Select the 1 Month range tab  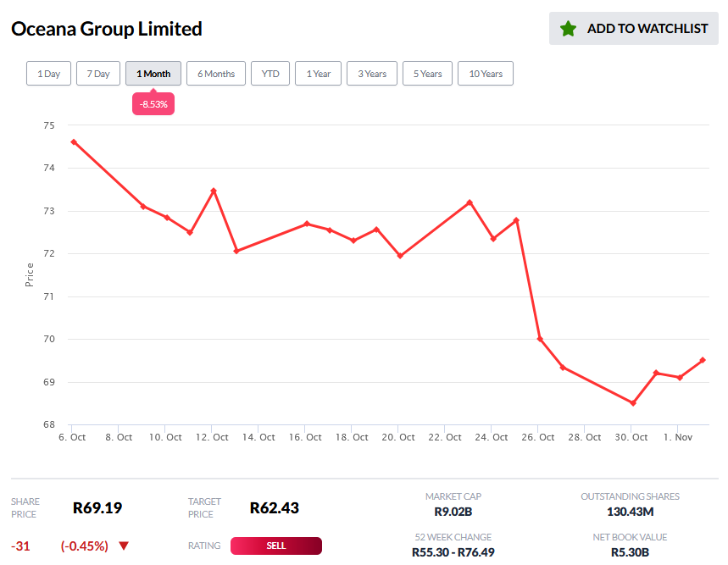(x=153, y=74)
